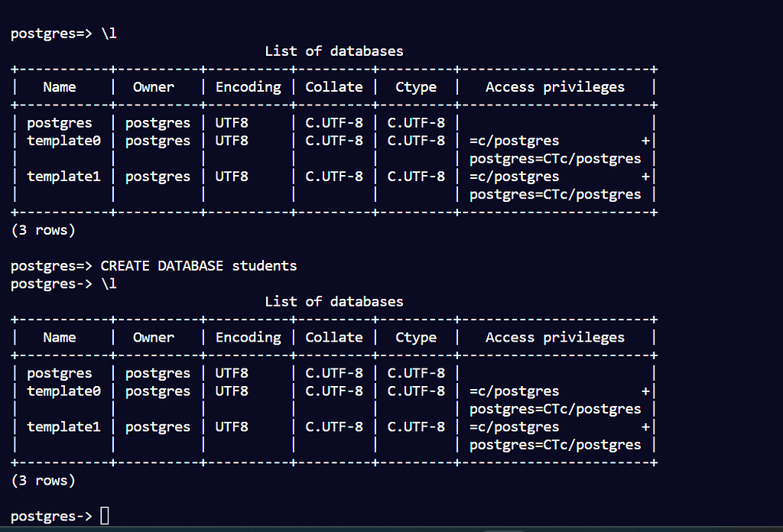Click the second \l command text
This screenshot has width=783, height=532.
tap(110, 284)
